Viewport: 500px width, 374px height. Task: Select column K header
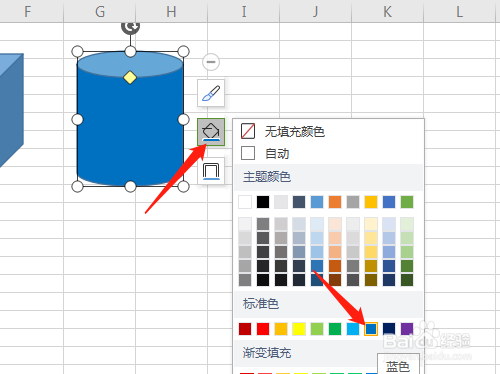(387, 11)
